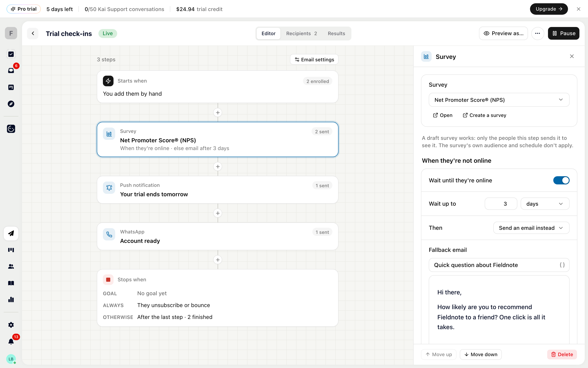Click the Open survey link

(443, 115)
